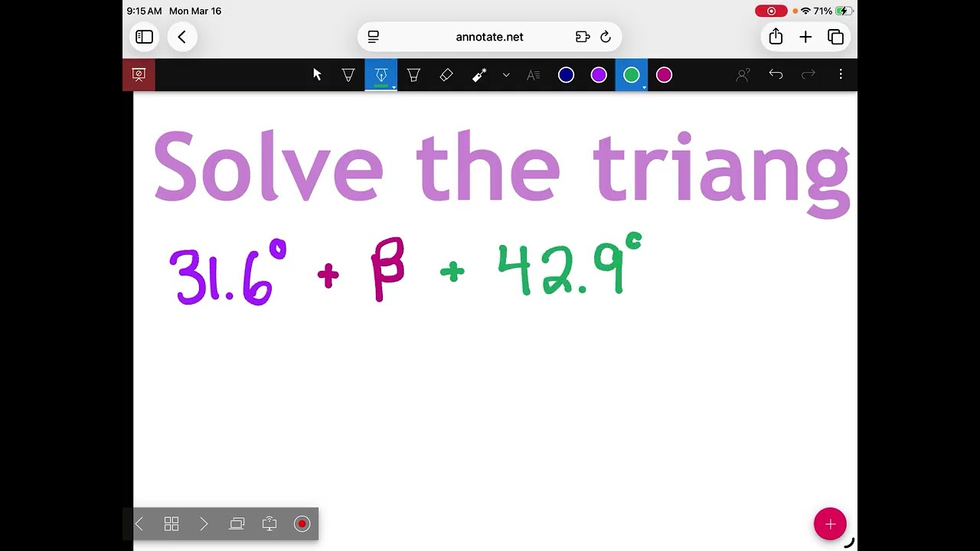Viewport: 980px width, 551px height.
Task: Click the red presentation board button
Action: point(139,74)
